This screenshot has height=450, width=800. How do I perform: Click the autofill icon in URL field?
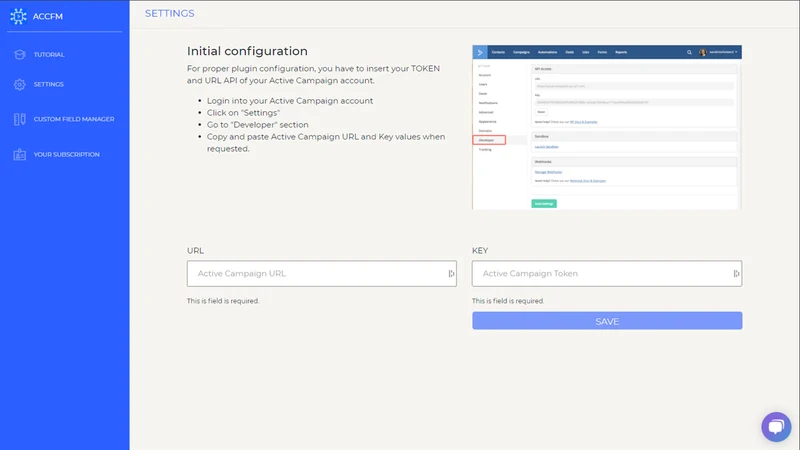click(x=451, y=274)
